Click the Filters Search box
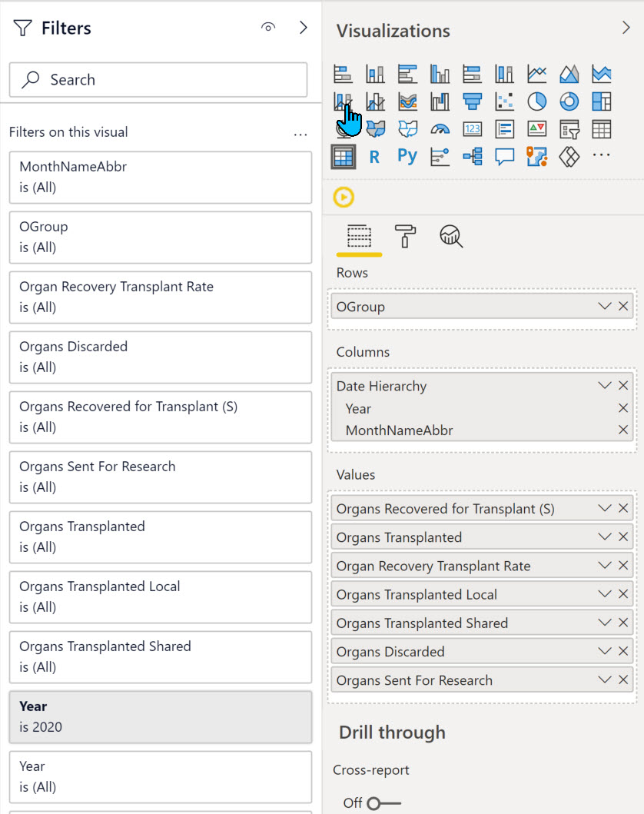This screenshot has width=644, height=814. (x=158, y=80)
